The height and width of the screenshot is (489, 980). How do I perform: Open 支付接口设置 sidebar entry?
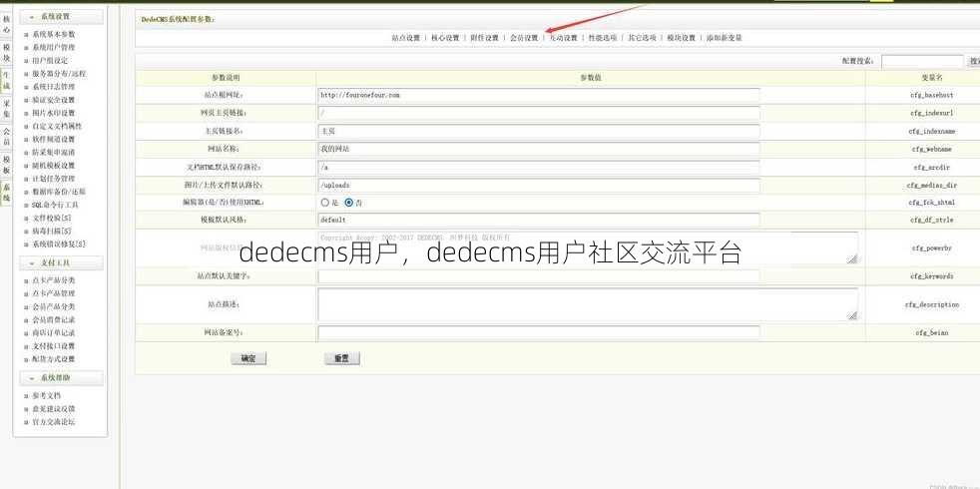pos(54,346)
